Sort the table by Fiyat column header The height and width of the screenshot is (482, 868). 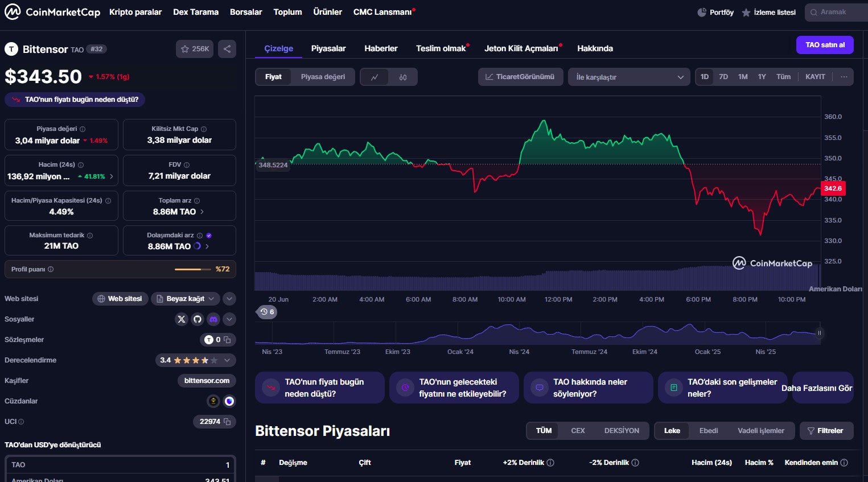463,463
